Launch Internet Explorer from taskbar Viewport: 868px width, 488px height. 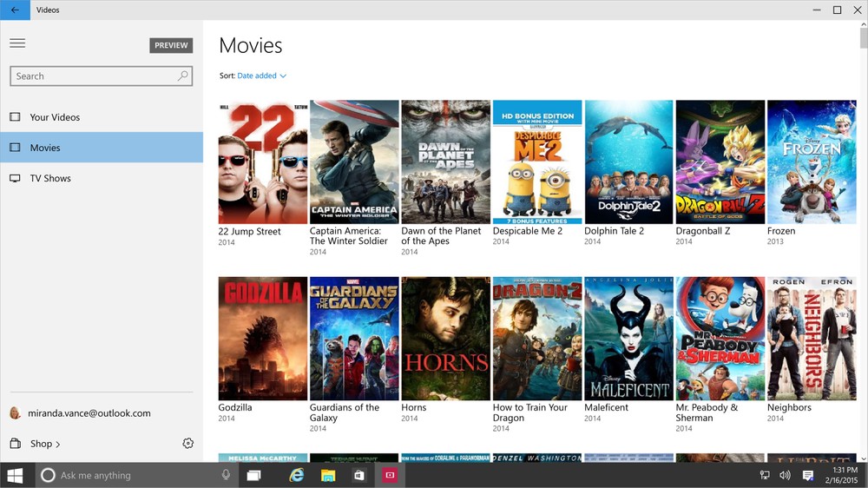click(x=297, y=475)
